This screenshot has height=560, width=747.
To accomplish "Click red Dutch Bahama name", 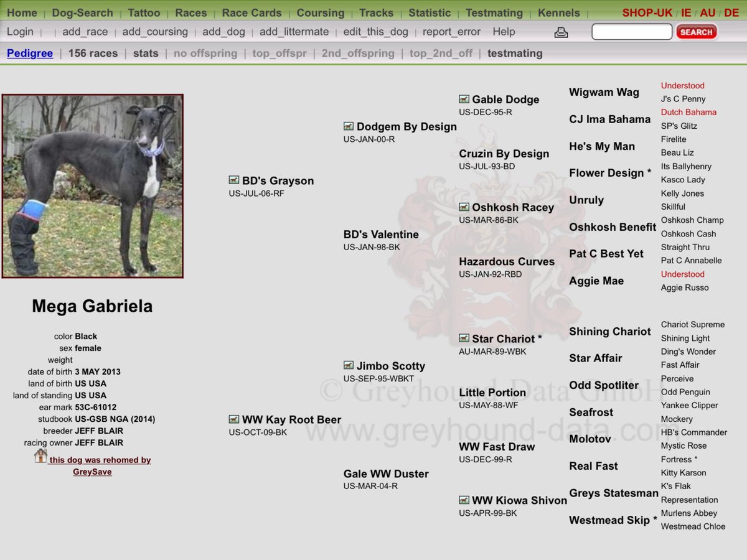I will 688,113.
